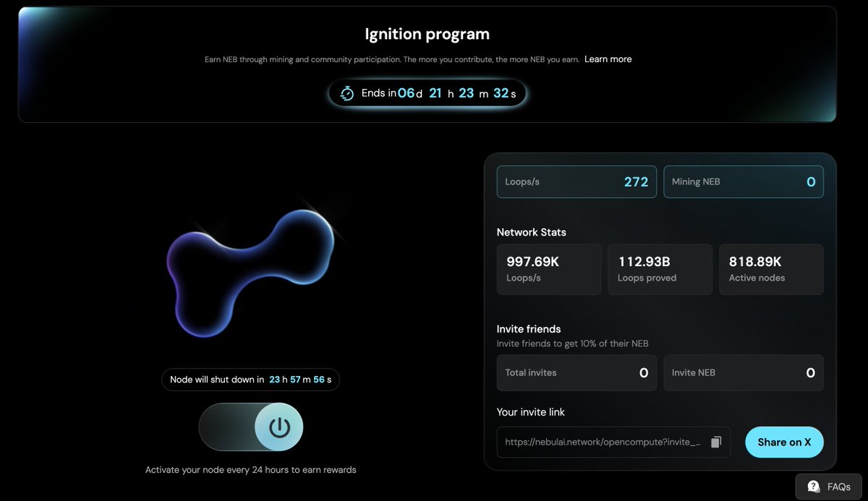Click Activate your node every 24 hours text

[x=251, y=470]
